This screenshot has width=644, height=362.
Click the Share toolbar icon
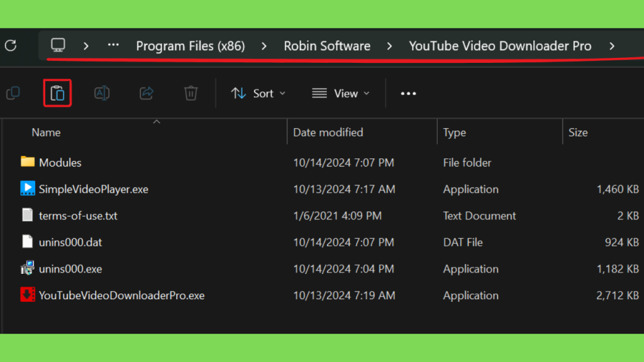click(146, 93)
